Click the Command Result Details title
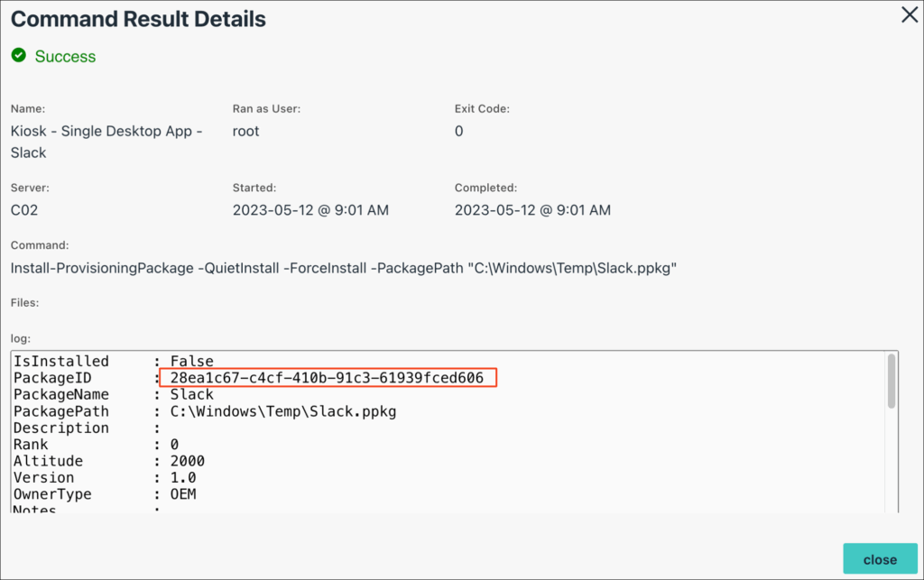The image size is (924, 580). point(138,19)
